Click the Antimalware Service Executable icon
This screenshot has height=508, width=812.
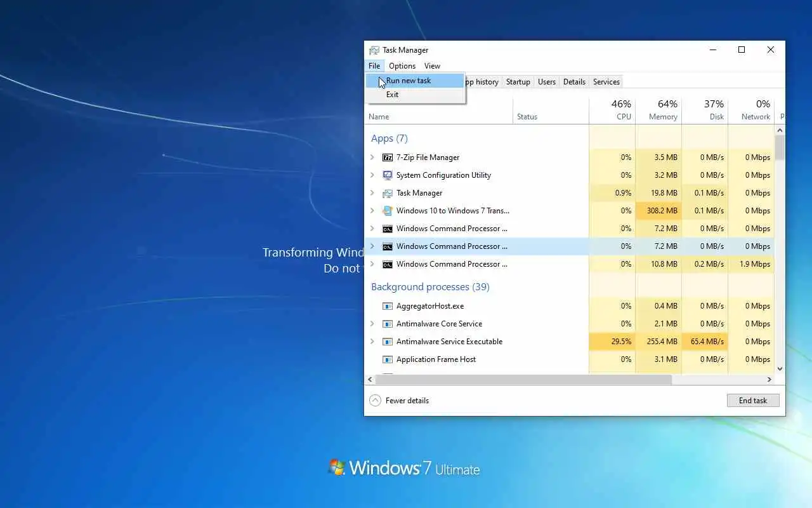[x=388, y=342]
